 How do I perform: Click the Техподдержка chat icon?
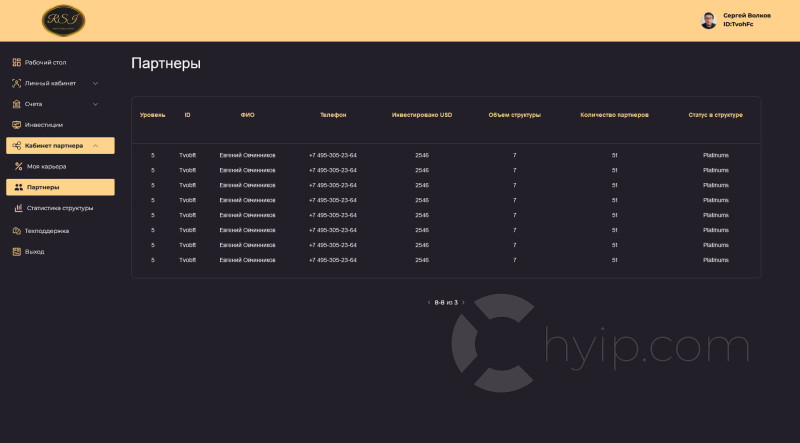pos(17,231)
